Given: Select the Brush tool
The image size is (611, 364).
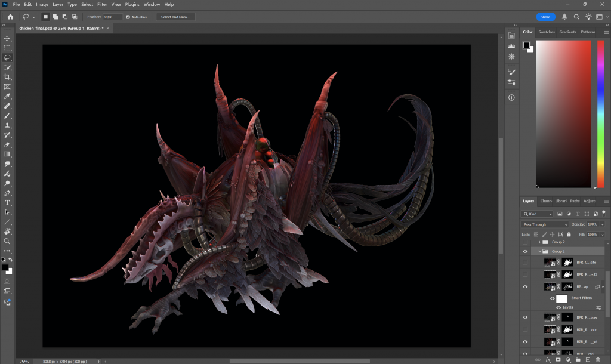Looking at the screenshot, I should [x=7, y=116].
